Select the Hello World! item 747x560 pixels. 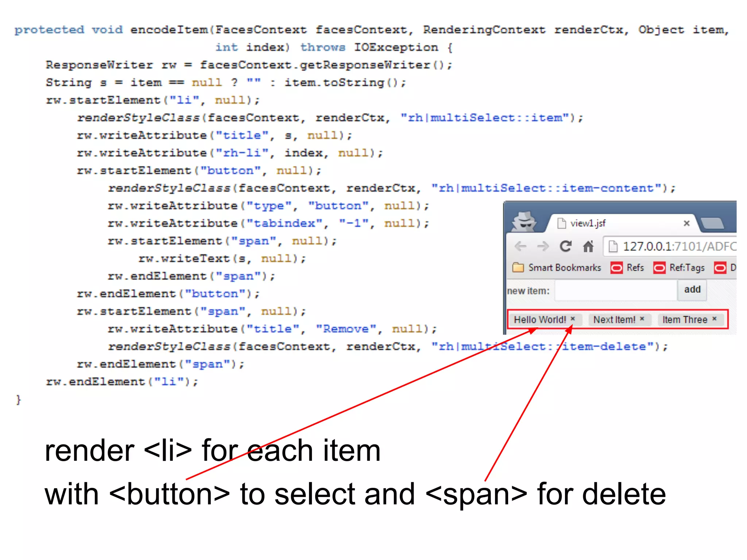click(540, 320)
